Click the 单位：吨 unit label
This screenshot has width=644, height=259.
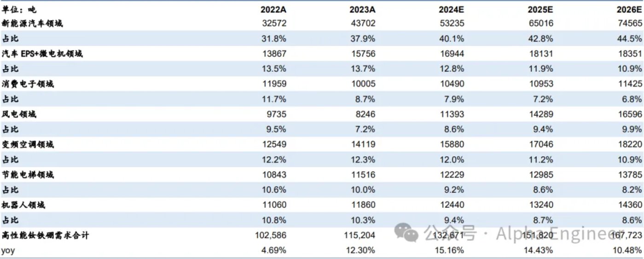point(19,9)
